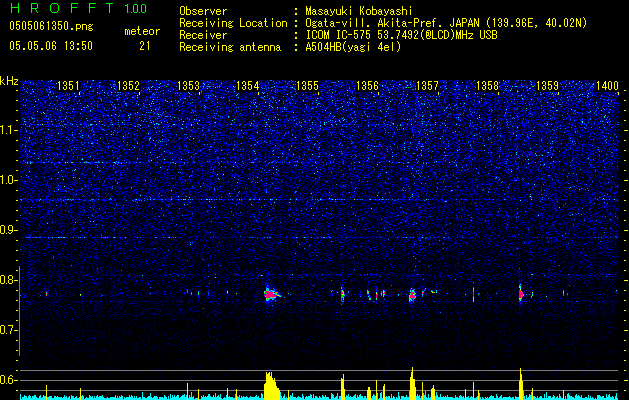
Task: Click time axis label 1352
Action: (x=128, y=85)
